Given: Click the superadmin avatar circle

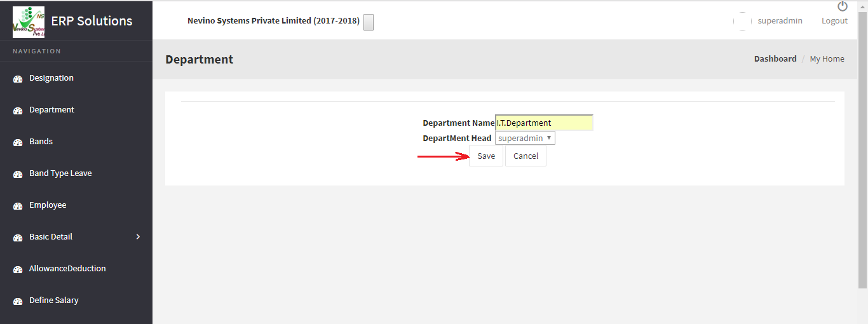Looking at the screenshot, I should [742, 21].
